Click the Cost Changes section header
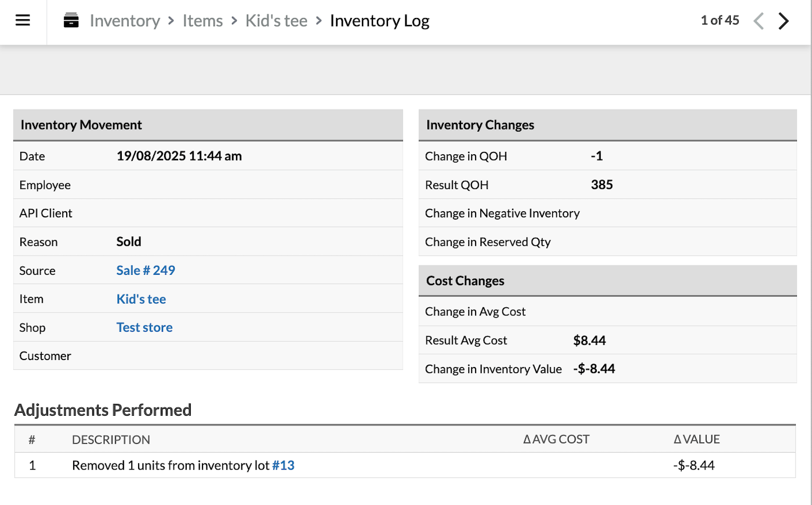Viewport: 812px width, 505px height. [465, 281]
